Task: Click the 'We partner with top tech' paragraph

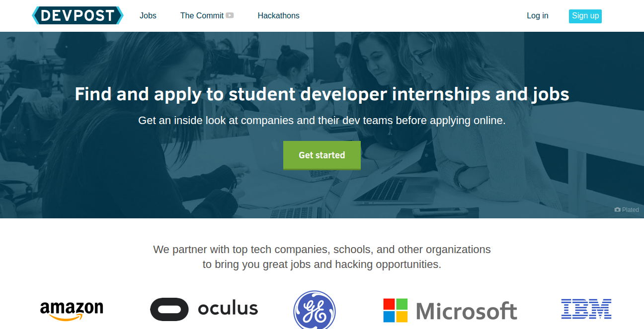Action: coord(322,257)
